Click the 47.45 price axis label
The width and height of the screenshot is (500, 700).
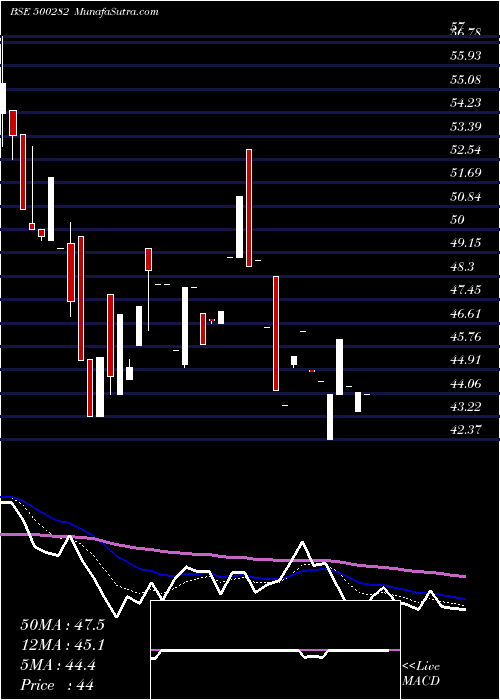click(x=466, y=290)
